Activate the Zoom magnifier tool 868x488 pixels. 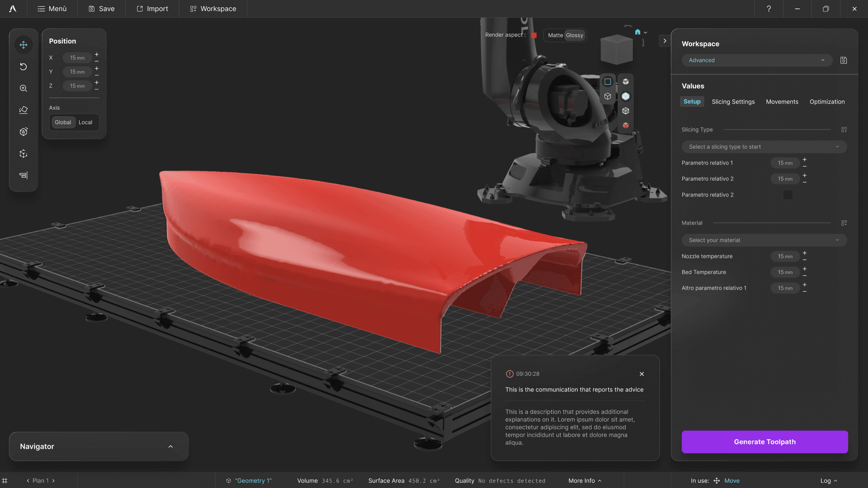(x=23, y=88)
